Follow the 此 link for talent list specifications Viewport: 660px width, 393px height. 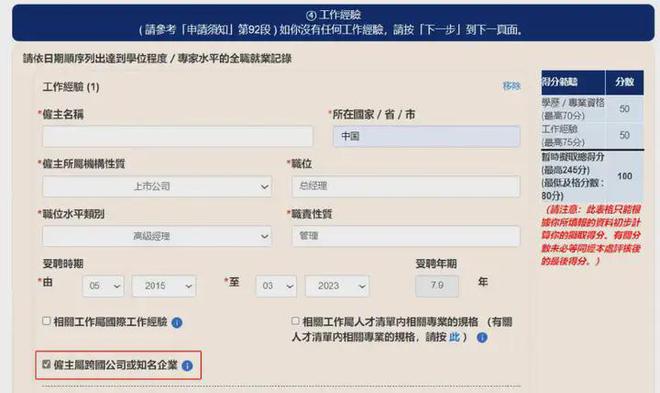click(454, 337)
